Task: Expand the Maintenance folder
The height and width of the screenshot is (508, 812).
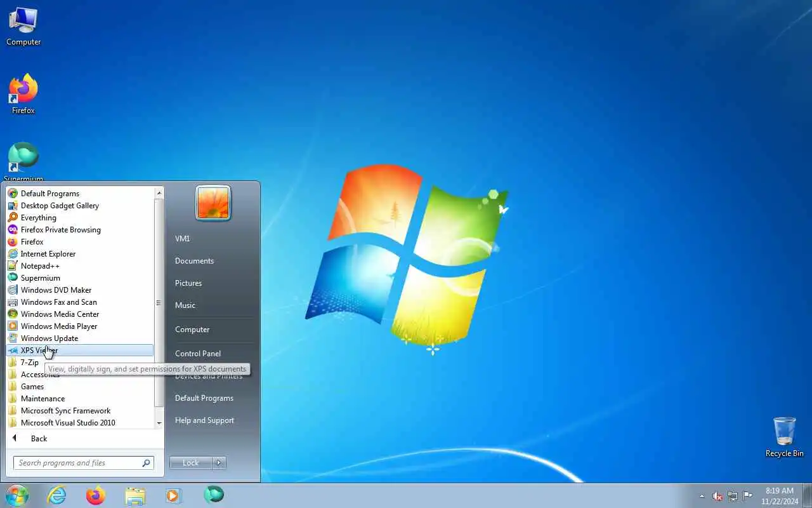Action: pos(80,399)
